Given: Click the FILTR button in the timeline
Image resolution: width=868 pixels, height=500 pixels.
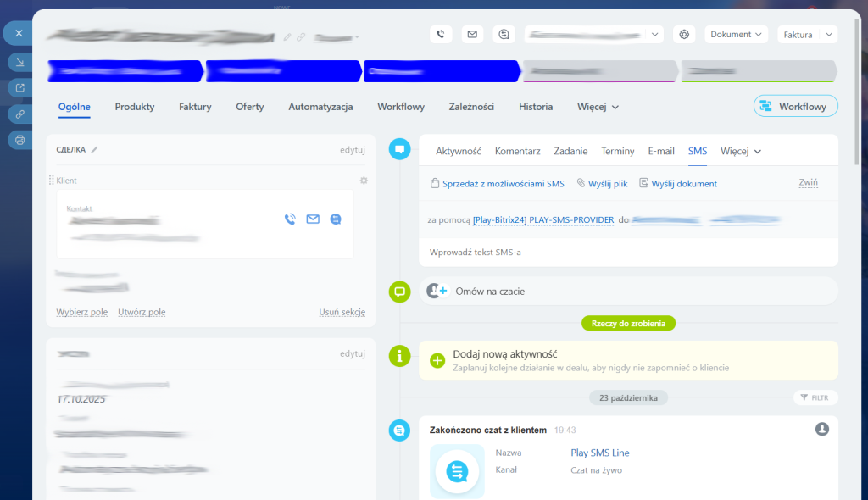Looking at the screenshot, I should pyautogui.click(x=815, y=397).
